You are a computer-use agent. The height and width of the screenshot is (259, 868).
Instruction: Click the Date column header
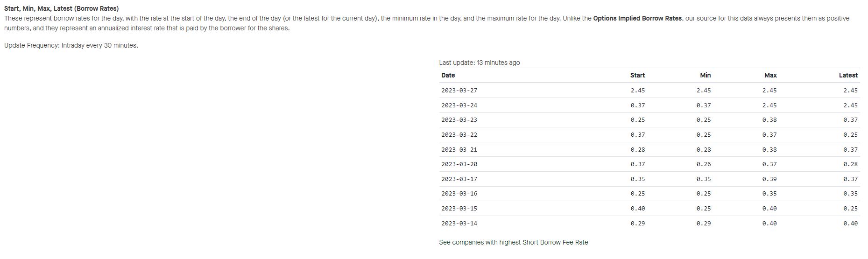tap(448, 75)
